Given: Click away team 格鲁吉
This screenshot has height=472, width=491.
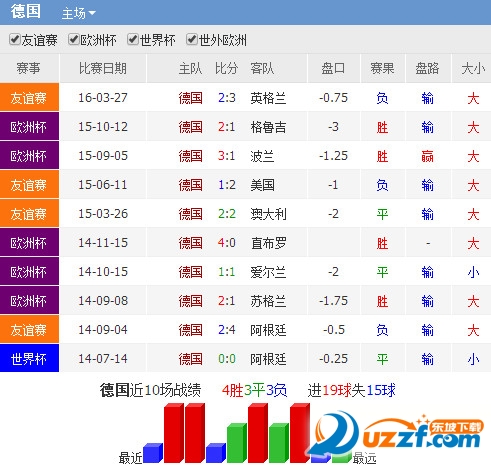Looking at the screenshot, I should point(268,127).
